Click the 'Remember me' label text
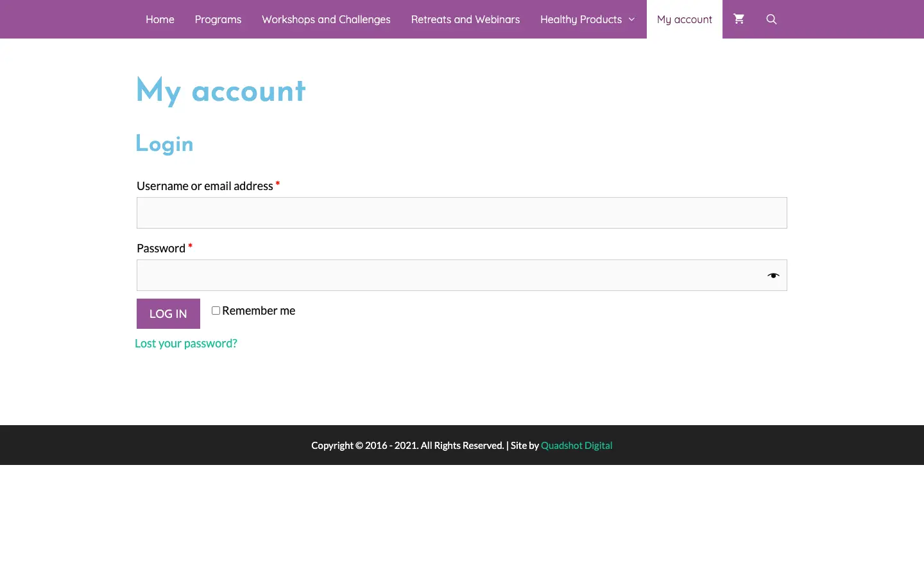Screen dimensions: 924x578 point(259,311)
